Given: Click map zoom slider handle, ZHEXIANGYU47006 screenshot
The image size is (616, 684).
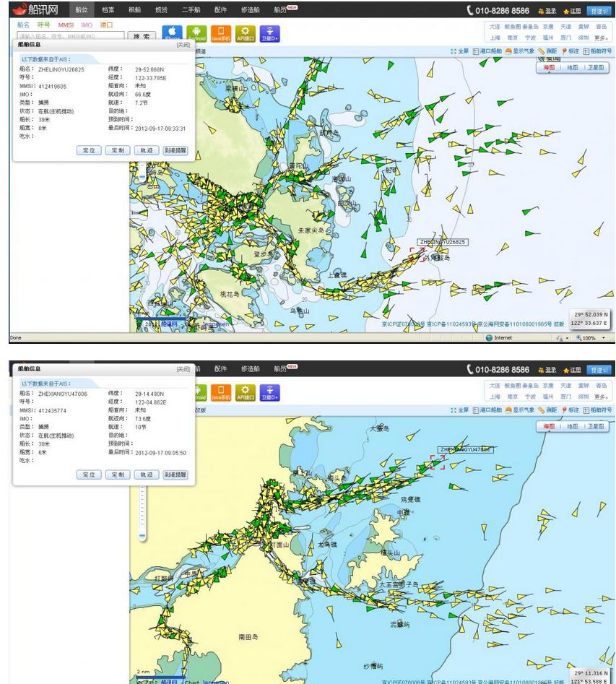Looking at the screenshot, I should [142, 535].
